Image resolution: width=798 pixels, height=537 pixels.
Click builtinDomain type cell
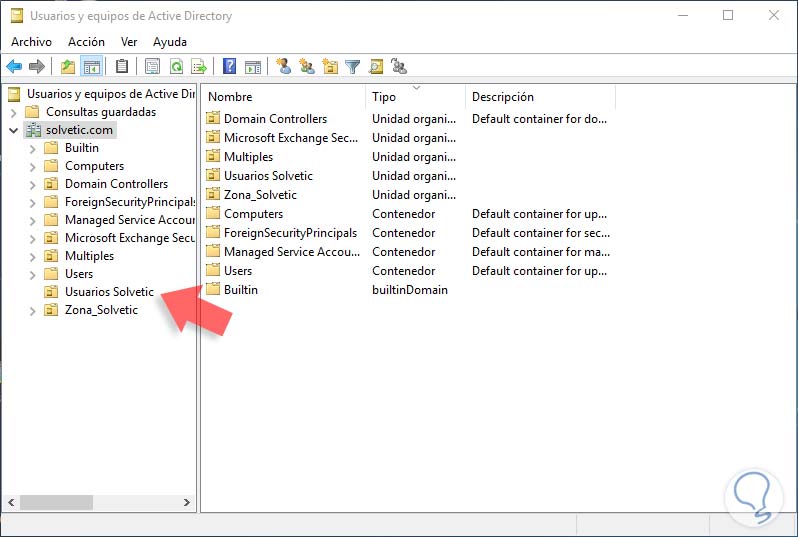point(410,290)
